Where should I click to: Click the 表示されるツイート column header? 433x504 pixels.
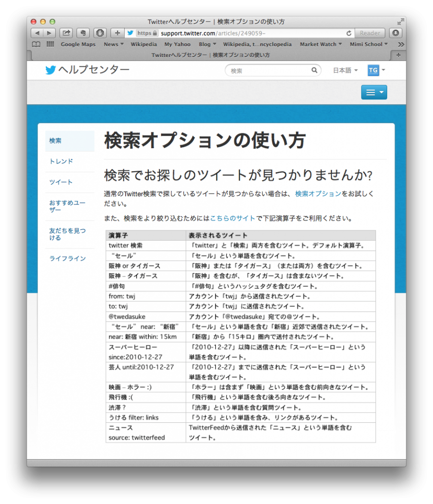280,235
